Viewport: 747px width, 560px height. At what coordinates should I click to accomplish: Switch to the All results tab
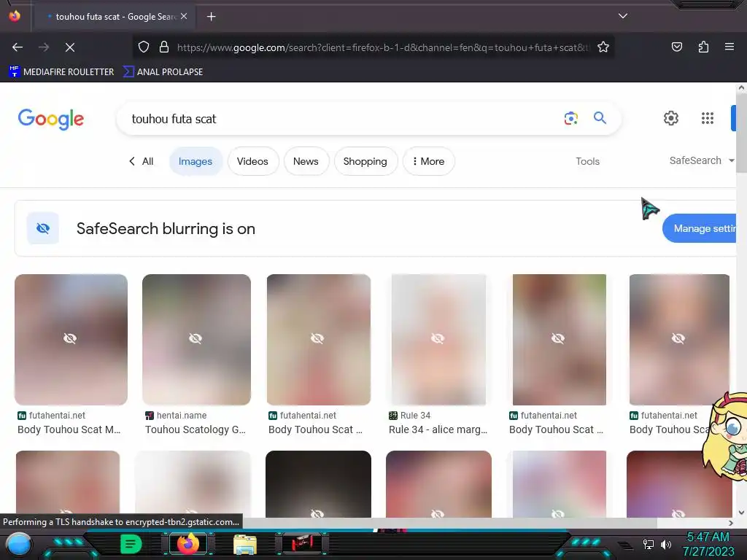click(142, 161)
